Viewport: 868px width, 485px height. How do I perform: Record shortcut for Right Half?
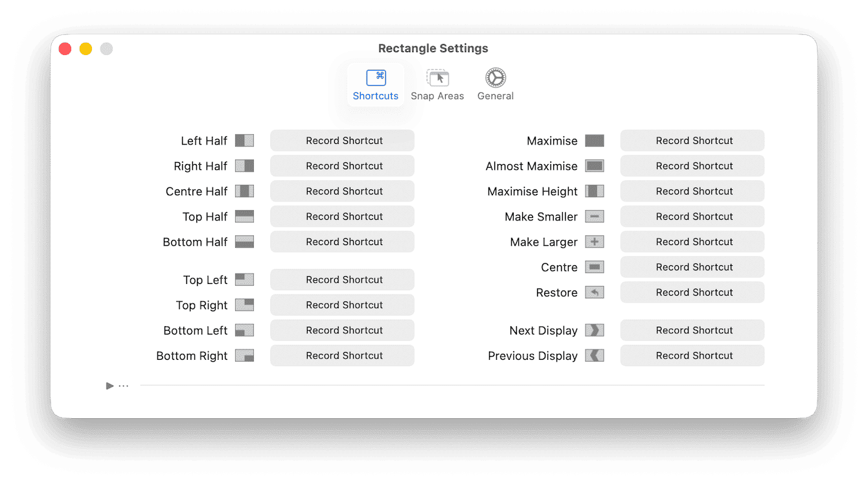click(342, 166)
